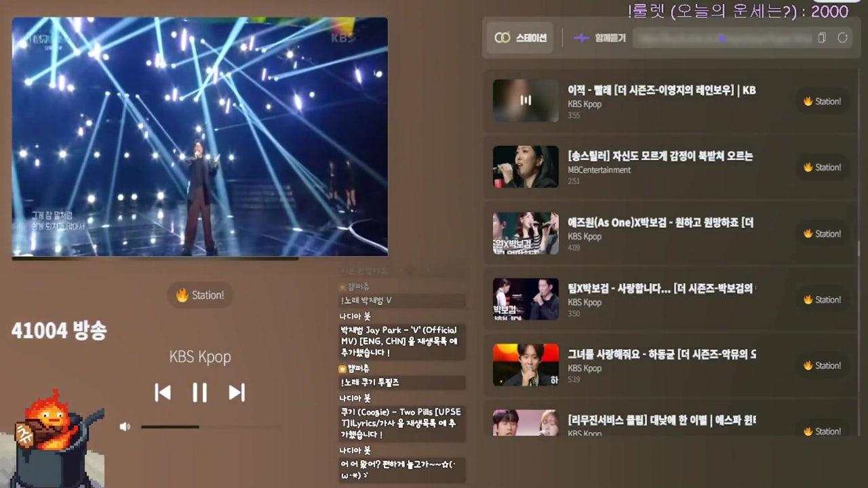Open the 애즈원(As One)X박보검 thumbnail
Screen dimensions: 868x488
(x=526, y=233)
